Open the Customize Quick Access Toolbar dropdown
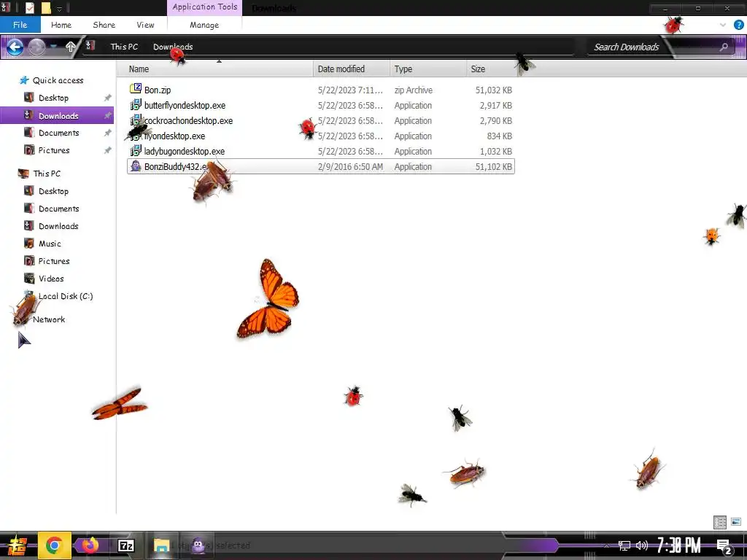This screenshot has width=747, height=560. point(60,8)
